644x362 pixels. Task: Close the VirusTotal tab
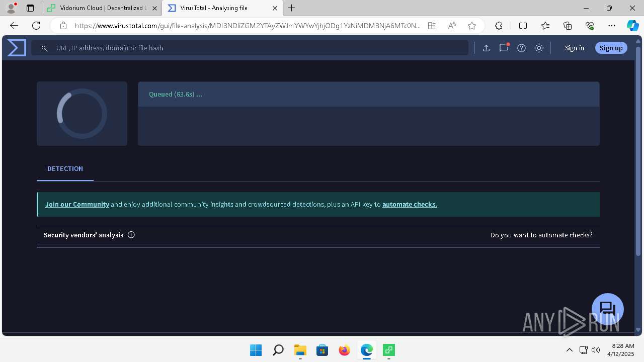point(275,8)
